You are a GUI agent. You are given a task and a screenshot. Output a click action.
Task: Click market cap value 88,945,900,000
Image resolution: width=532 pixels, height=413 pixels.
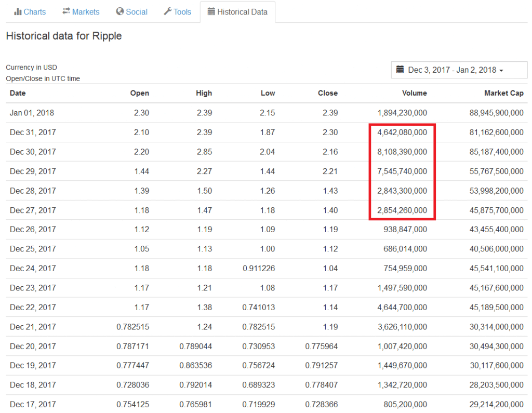click(497, 113)
